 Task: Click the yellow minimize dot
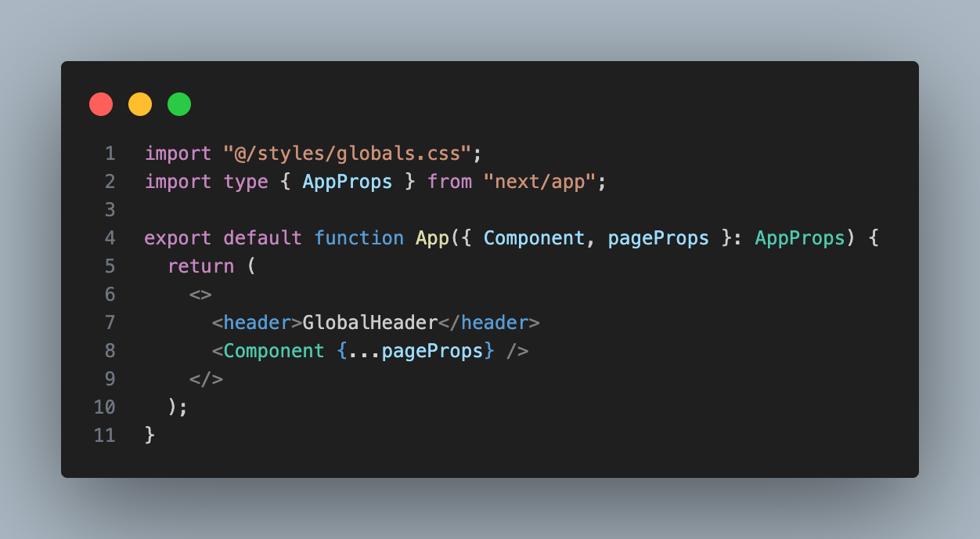(140, 104)
